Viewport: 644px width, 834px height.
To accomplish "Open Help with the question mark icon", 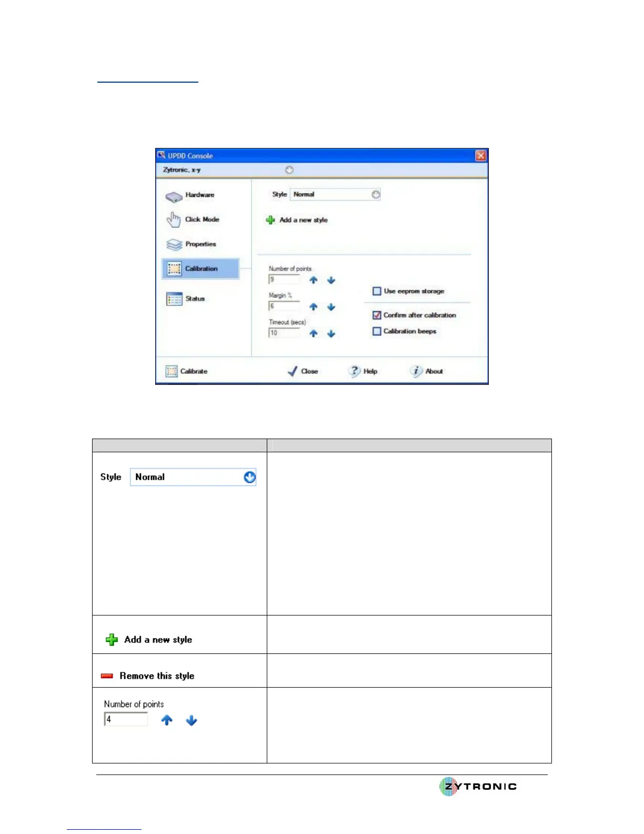I will point(354,371).
